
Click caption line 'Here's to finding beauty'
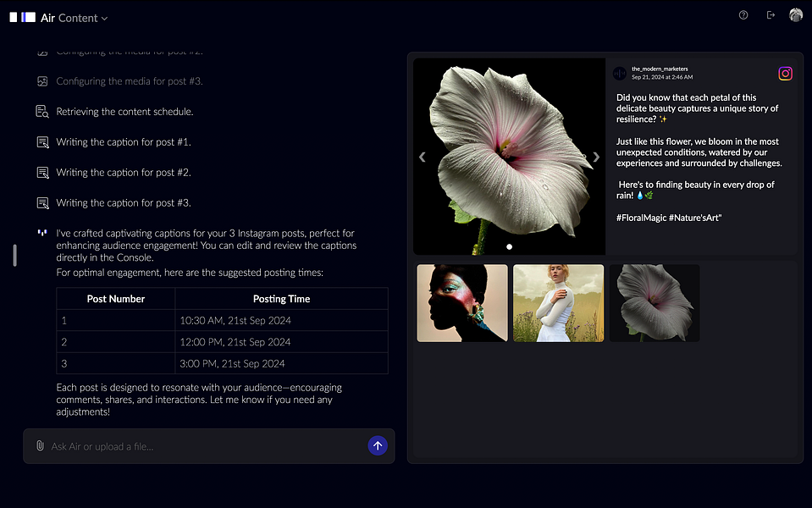pos(695,190)
